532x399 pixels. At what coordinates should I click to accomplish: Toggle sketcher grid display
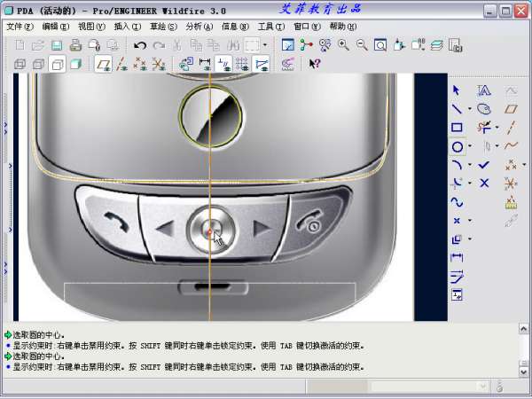242,64
